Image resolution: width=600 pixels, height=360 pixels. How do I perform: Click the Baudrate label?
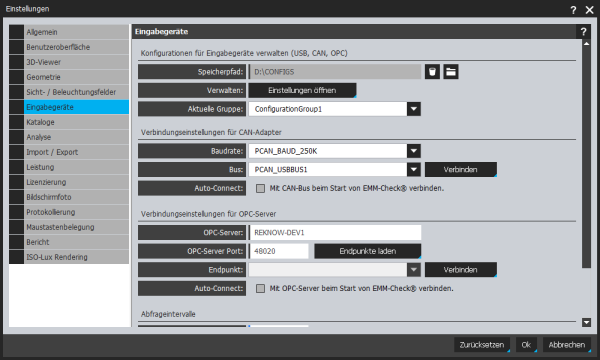click(192, 151)
